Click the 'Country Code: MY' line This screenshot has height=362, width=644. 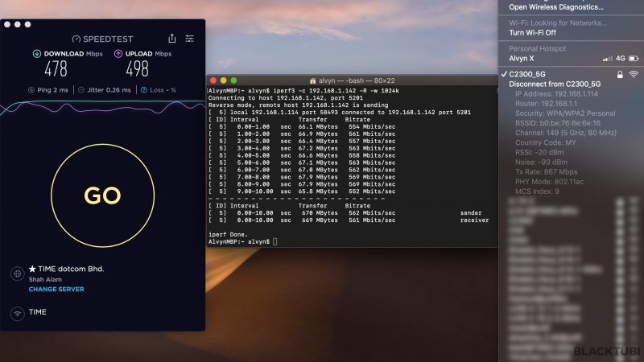pos(546,142)
